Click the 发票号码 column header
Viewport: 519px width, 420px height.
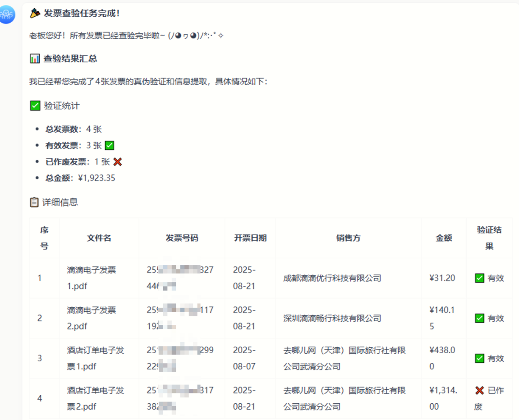(x=182, y=238)
